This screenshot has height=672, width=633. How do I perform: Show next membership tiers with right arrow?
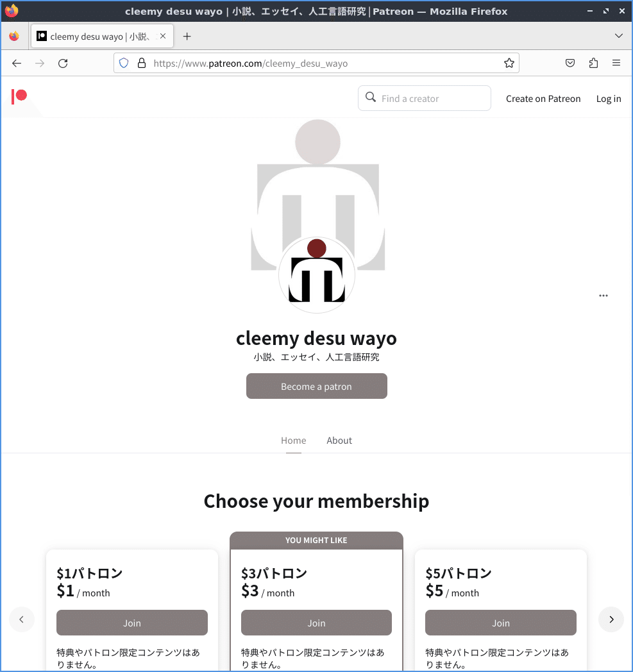611,619
